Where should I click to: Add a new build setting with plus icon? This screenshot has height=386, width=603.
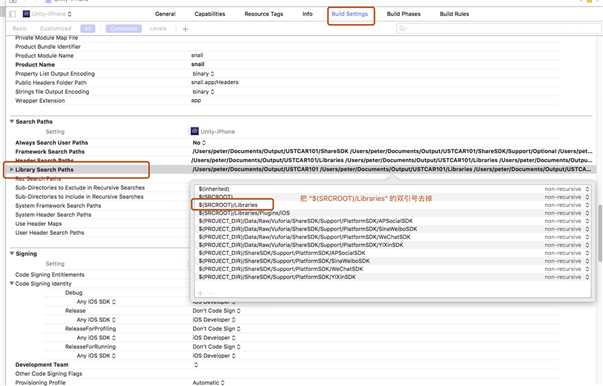[185, 29]
